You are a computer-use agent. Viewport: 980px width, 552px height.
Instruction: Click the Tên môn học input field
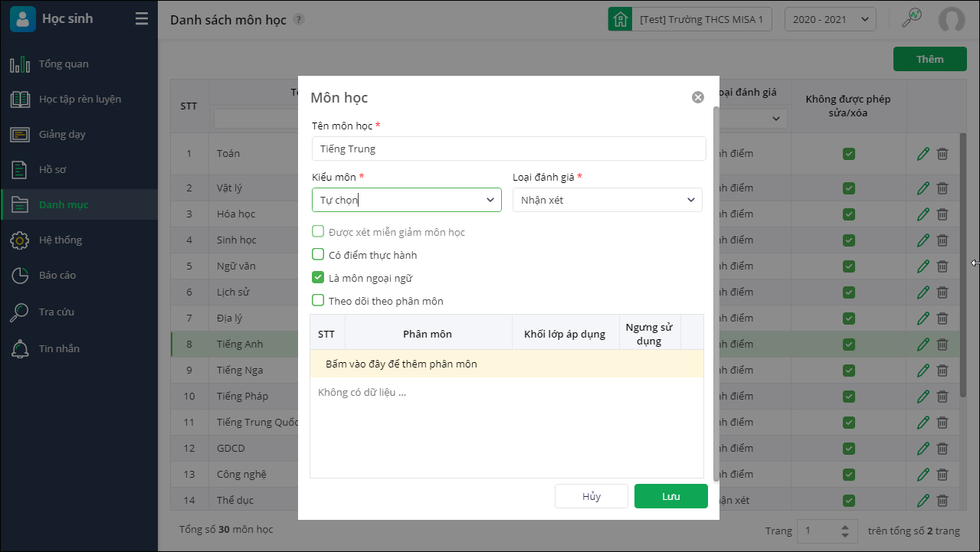click(x=508, y=149)
